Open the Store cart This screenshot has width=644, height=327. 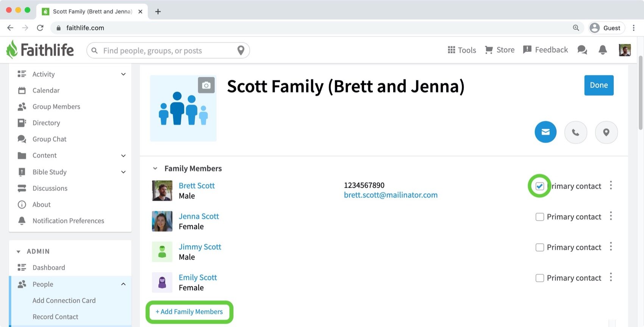click(x=500, y=50)
